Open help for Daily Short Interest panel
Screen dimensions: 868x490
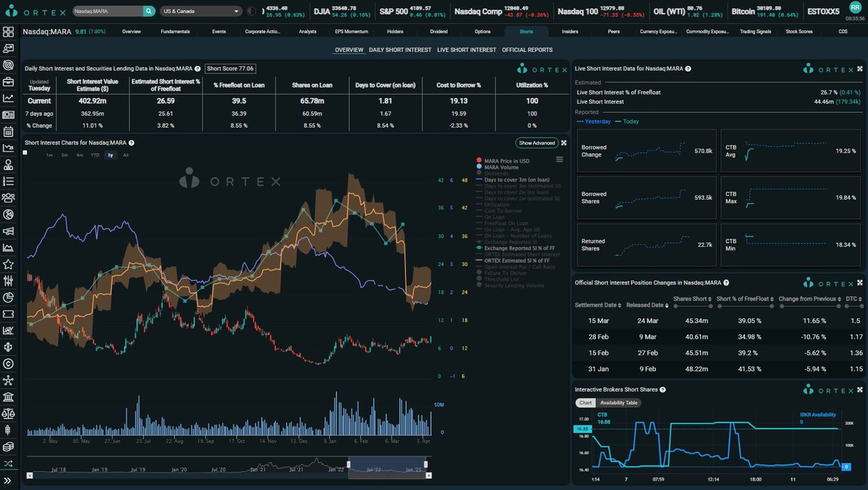(x=197, y=69)
